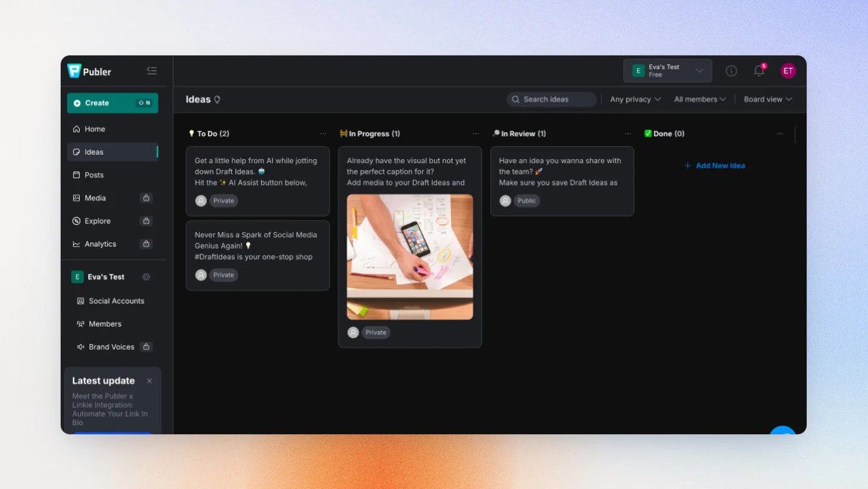868x489 pixels.
Task: Go to Home in sidebar
Action: click(113, 129)
